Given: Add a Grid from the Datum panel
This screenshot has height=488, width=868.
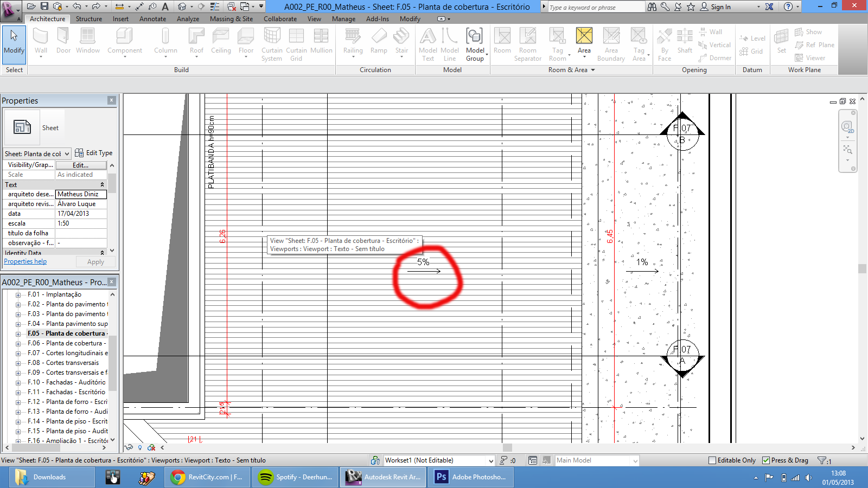Looking at the screenshot, I should (x=753, y=52).
